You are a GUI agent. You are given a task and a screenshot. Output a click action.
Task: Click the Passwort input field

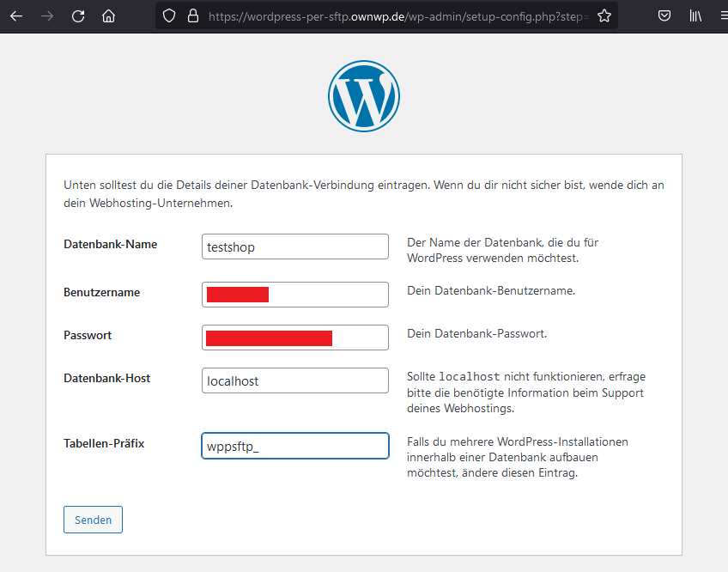click(x=295, y=338)
